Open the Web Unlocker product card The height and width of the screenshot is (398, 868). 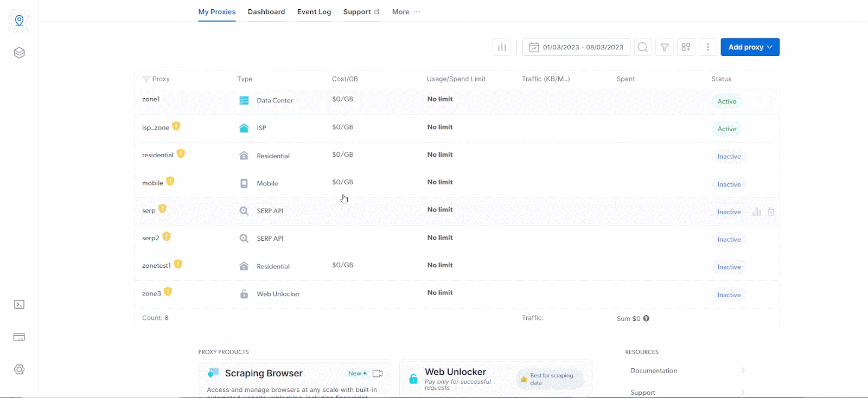click(496, 378)
